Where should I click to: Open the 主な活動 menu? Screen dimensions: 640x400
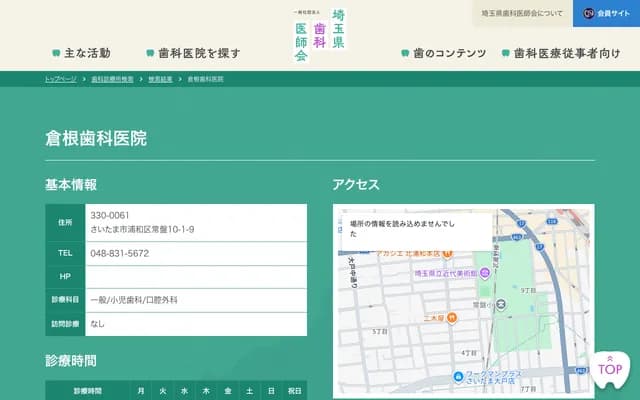click(82, 53)
